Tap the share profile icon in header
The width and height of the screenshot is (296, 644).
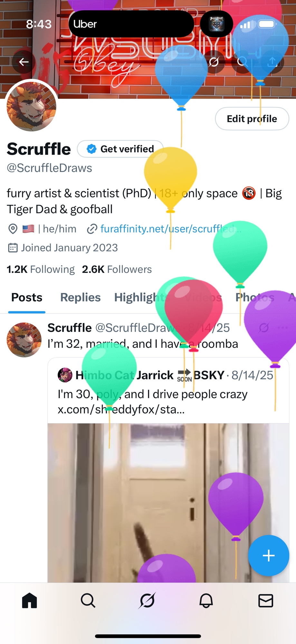click(272, 62)
